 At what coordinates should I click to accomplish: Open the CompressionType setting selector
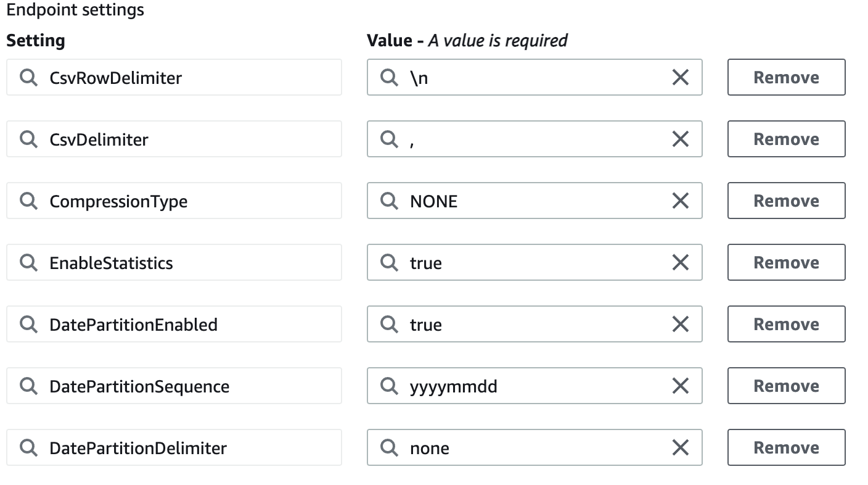185,201
